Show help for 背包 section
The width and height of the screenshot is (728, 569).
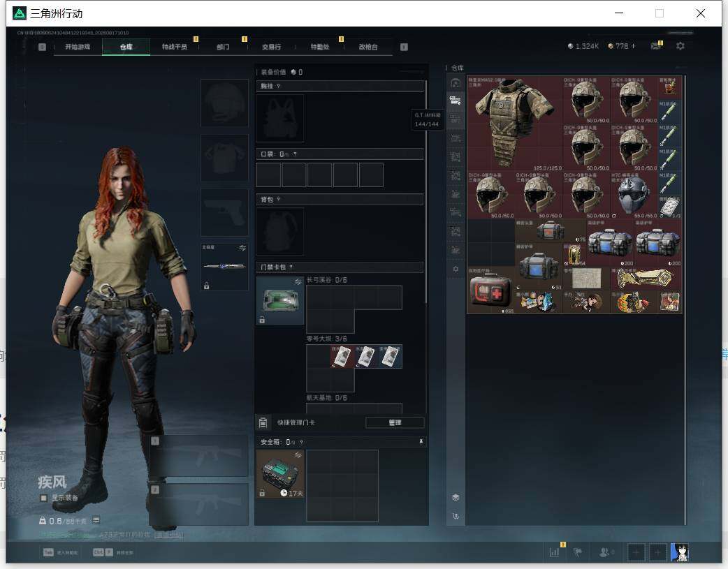tap(278, 200)
